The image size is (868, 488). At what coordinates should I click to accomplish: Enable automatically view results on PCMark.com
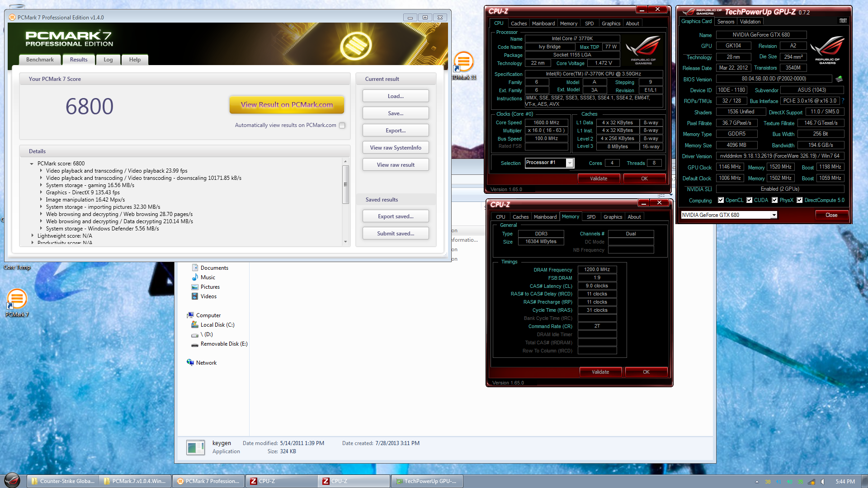pyautogui.click(x=342, y=125)
